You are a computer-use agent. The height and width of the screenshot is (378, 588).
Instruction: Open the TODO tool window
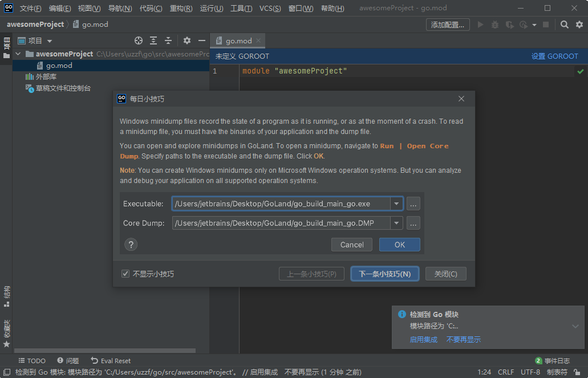click(33, 361)
